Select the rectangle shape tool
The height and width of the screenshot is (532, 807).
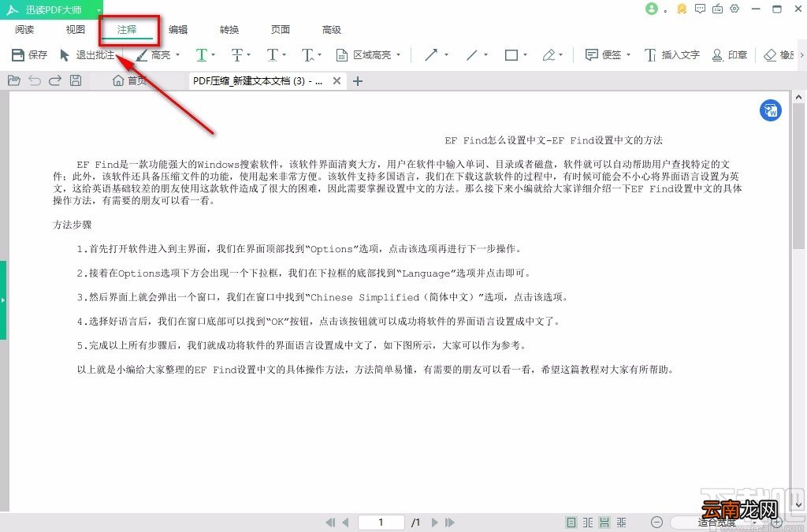[511, 54]
